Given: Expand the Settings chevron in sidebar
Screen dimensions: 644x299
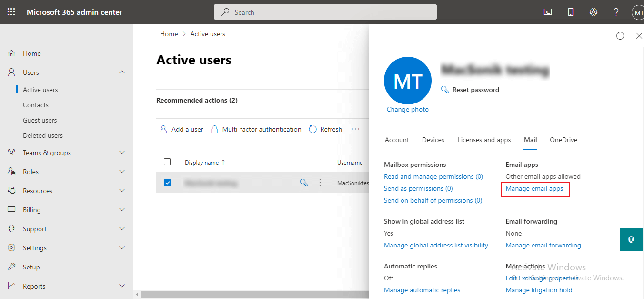Looking at the screenshot, I should point(122,247).
